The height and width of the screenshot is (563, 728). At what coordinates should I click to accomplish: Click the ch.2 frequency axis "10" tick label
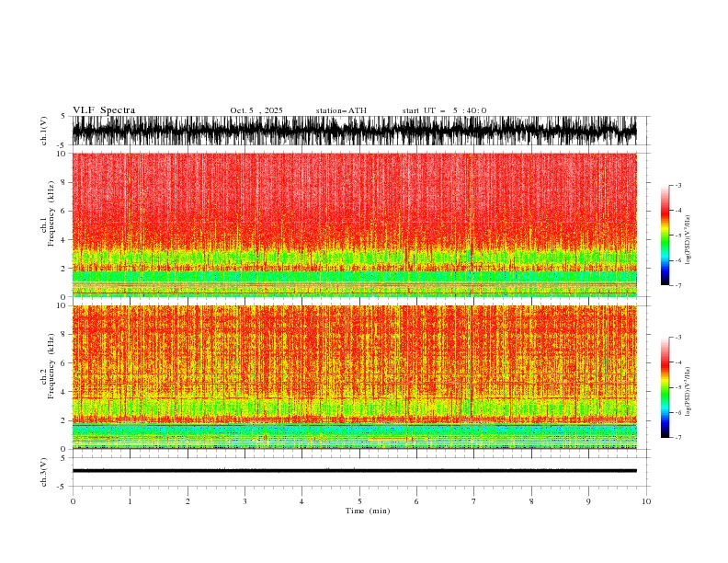pos(62,305)
